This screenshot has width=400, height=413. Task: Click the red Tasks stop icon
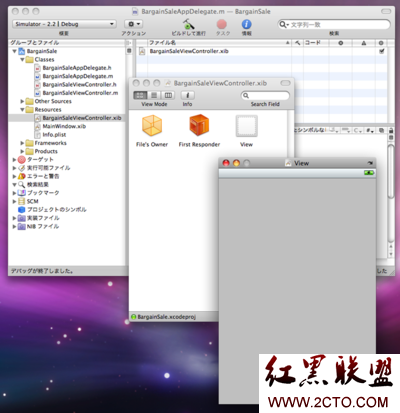(222, 24)
